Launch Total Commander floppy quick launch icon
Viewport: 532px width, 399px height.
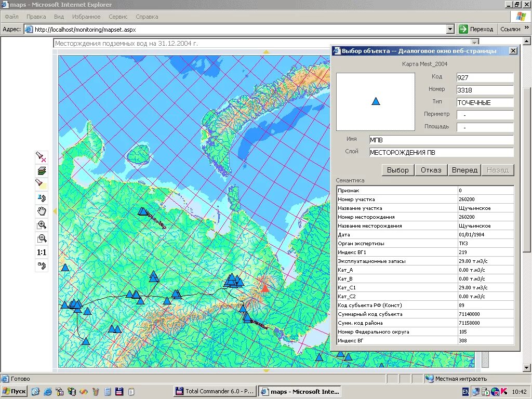pyautogui.click(x=119, y=392)
